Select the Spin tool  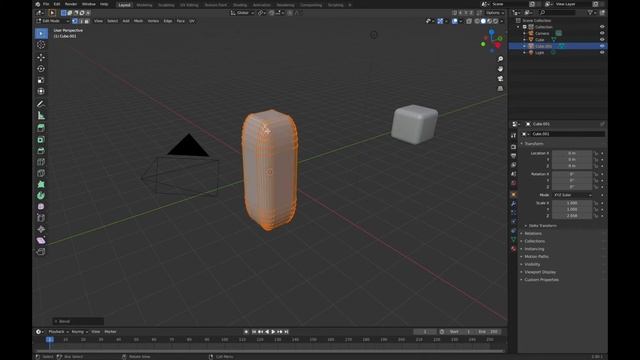click(x=41, y=196)
